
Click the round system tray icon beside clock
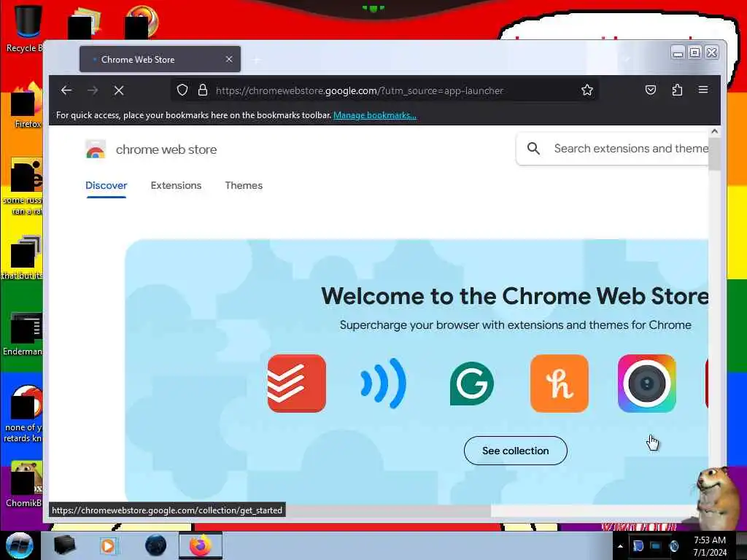[674, 546]
